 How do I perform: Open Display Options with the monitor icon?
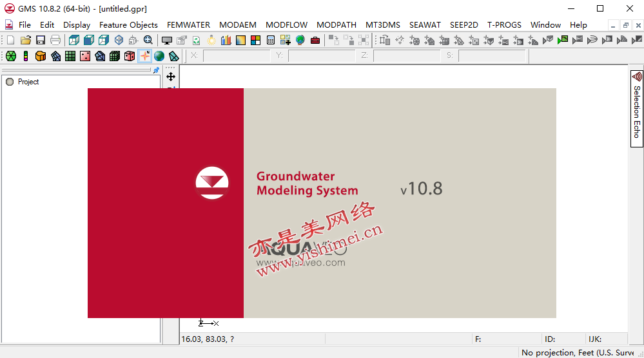pyautogui.click(x=167, y=40)
